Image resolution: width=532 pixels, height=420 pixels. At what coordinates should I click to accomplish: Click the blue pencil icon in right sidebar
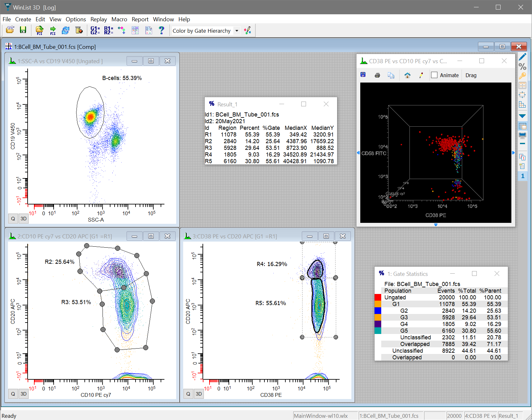point(522,57)
